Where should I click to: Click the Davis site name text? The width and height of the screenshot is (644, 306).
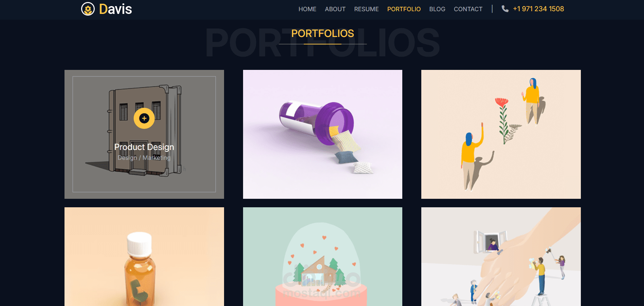[115, 9]
